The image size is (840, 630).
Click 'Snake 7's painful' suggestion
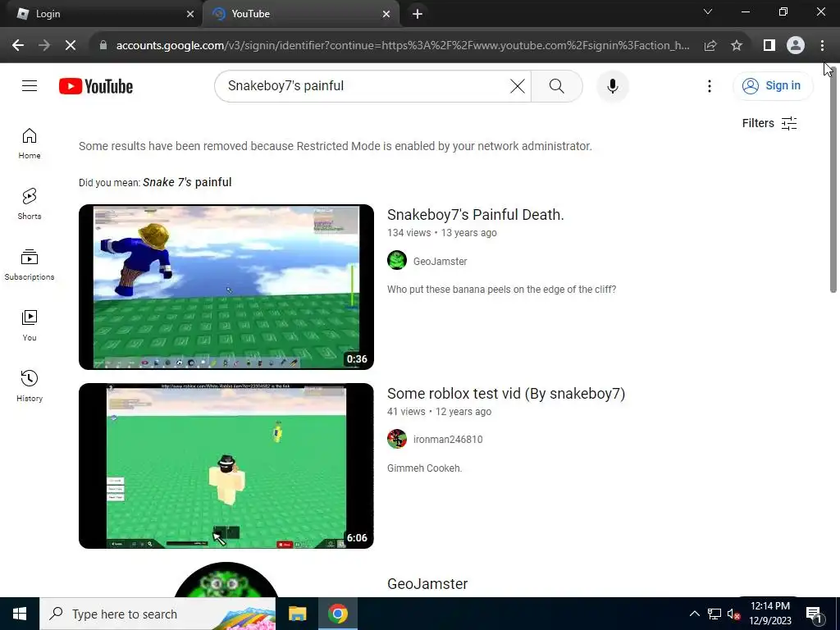pos(187,182)
